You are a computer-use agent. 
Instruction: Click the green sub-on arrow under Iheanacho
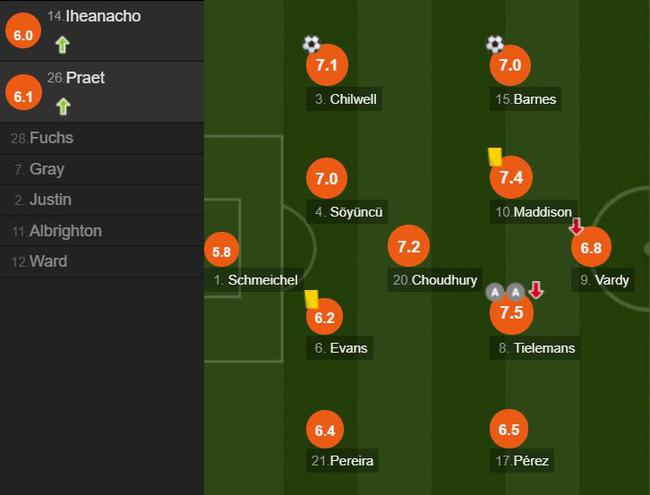[62, 45]
